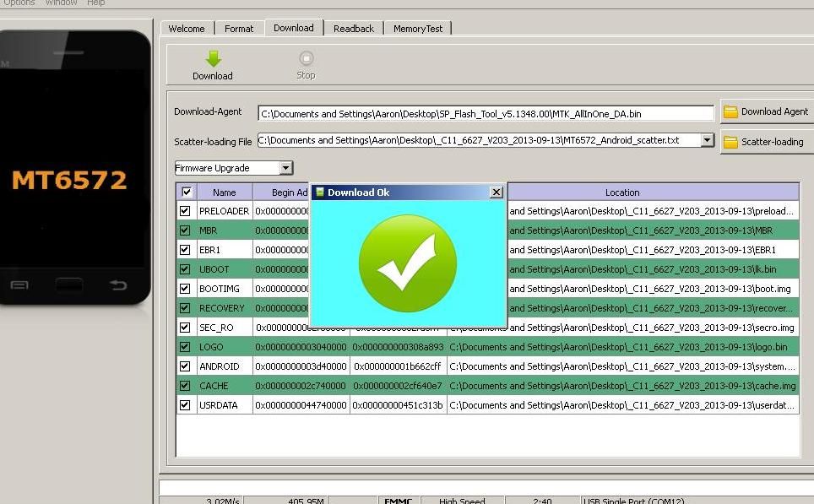
Task: Toggle the ANDROID partition checkbox
Action: pyautogui.click(x=185, y=366)
